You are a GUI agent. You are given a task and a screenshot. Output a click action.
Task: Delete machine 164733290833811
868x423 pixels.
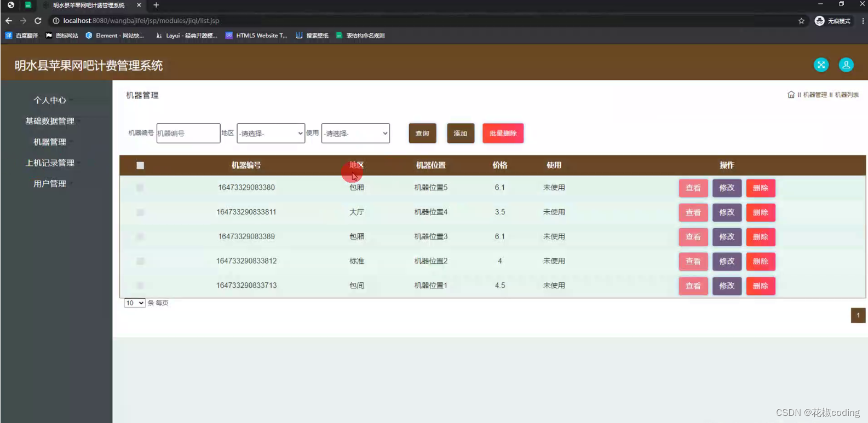[761, 212]
